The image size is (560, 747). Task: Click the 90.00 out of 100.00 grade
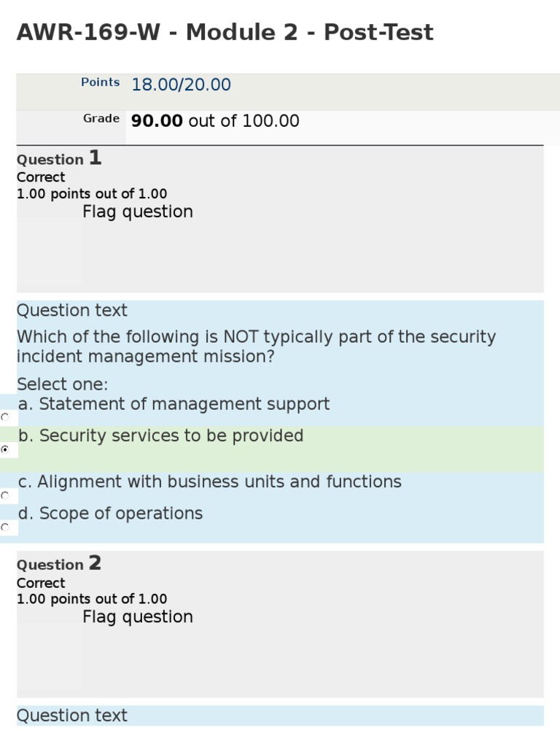pos(215,121)
